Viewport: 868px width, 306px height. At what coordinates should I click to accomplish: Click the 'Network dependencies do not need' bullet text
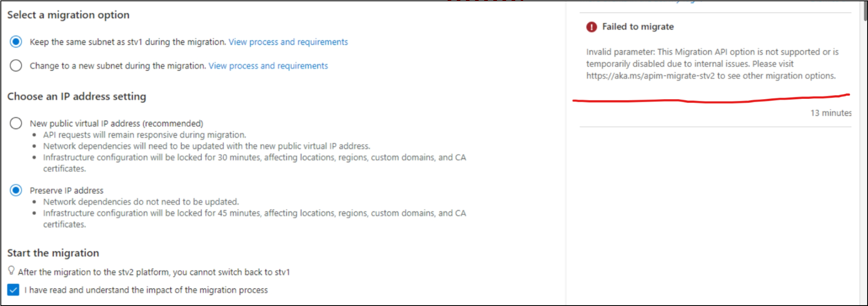tap(141, 202)
